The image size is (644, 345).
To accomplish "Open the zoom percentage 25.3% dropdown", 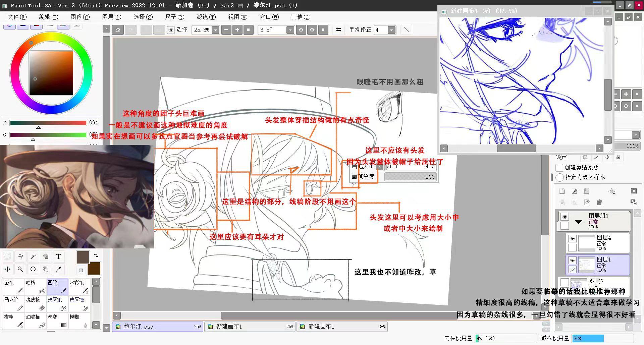I will [x=215, y=30].
